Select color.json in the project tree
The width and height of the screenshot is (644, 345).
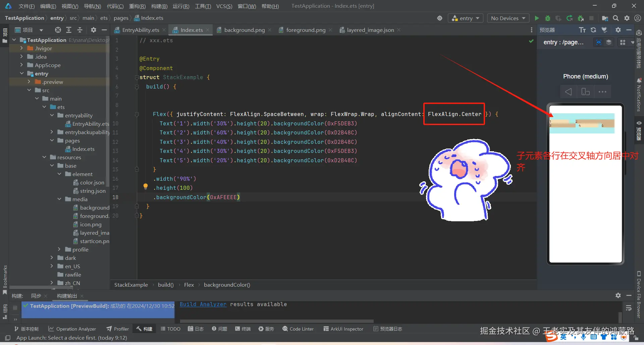pyautogui.click(x=92, y=182)
